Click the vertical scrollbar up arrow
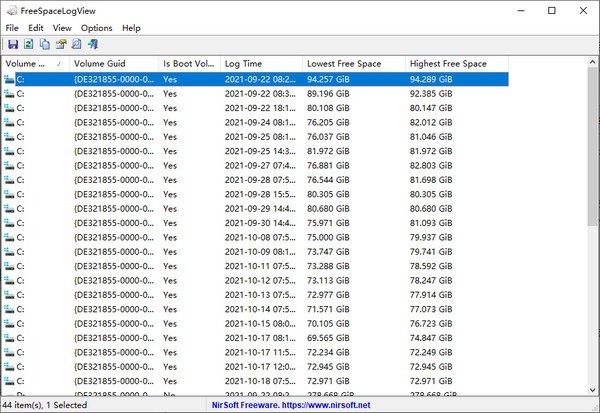 pos(593,62)
